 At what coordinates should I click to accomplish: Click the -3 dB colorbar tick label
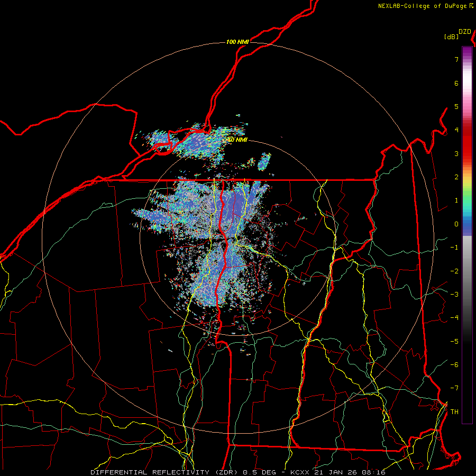click(454, 295)
